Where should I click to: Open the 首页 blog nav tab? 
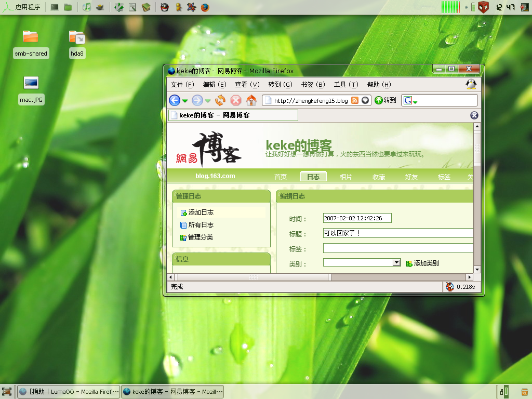pyautogui.click(x=280, y=177)
